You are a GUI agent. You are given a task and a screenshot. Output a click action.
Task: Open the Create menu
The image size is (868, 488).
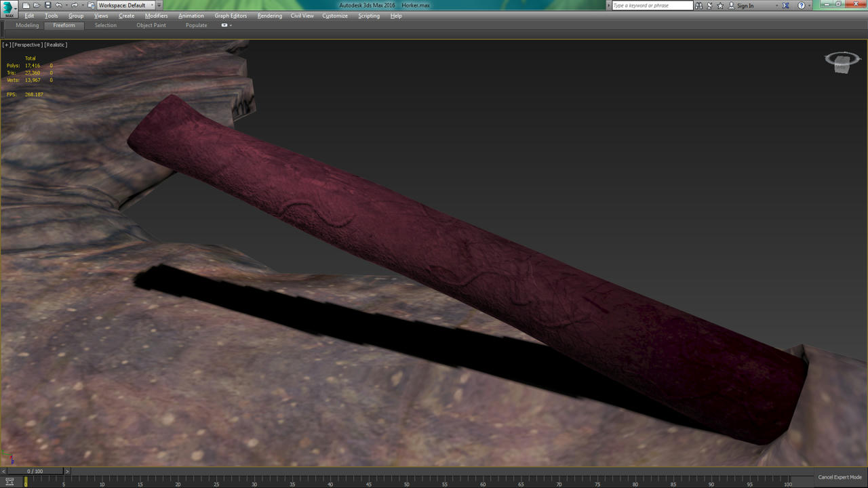[x=127, y=16]
